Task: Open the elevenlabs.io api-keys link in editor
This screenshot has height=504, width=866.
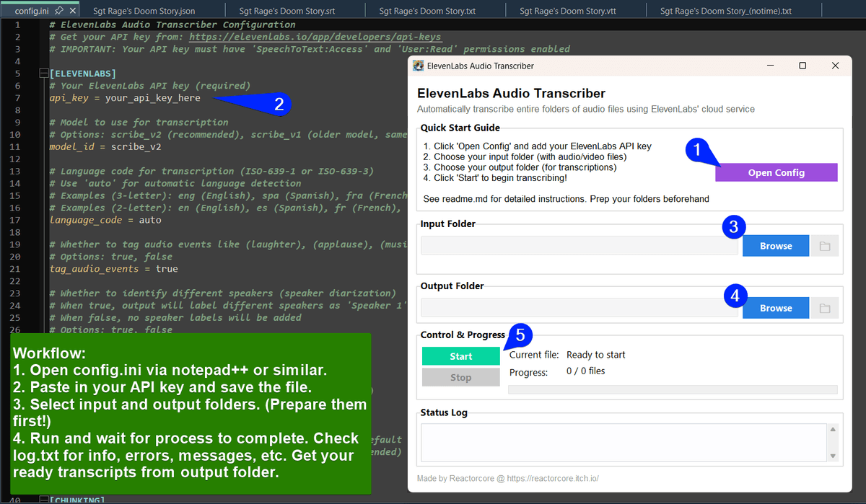Action: (315, 37)
